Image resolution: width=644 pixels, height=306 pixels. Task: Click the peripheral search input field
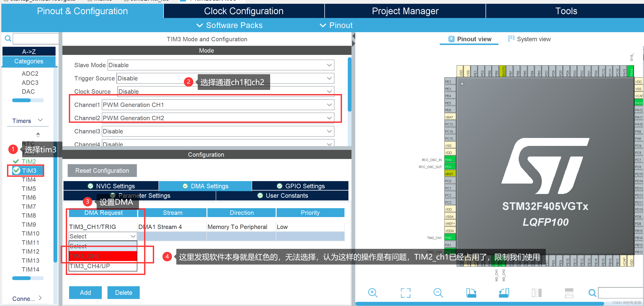(x=35, y=39)
